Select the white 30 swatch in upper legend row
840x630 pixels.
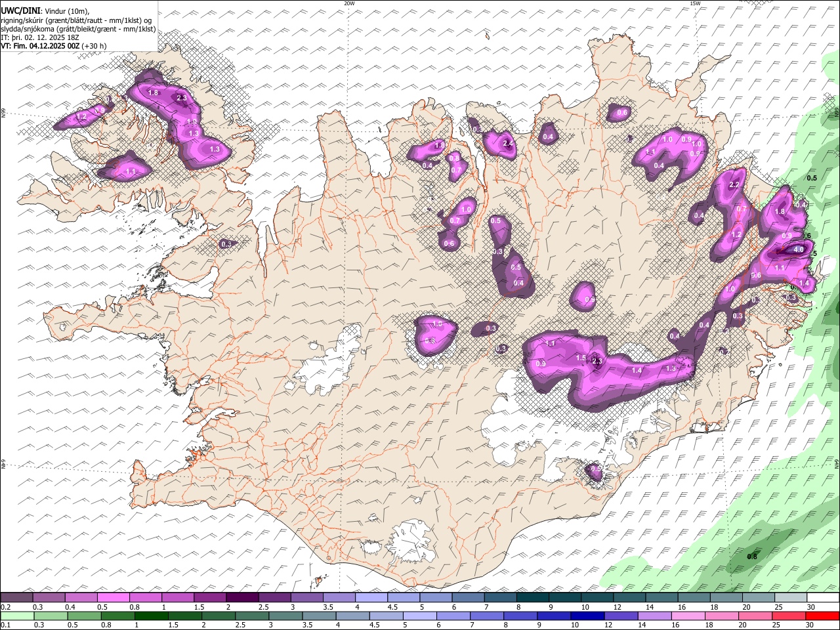click(823, 598)
